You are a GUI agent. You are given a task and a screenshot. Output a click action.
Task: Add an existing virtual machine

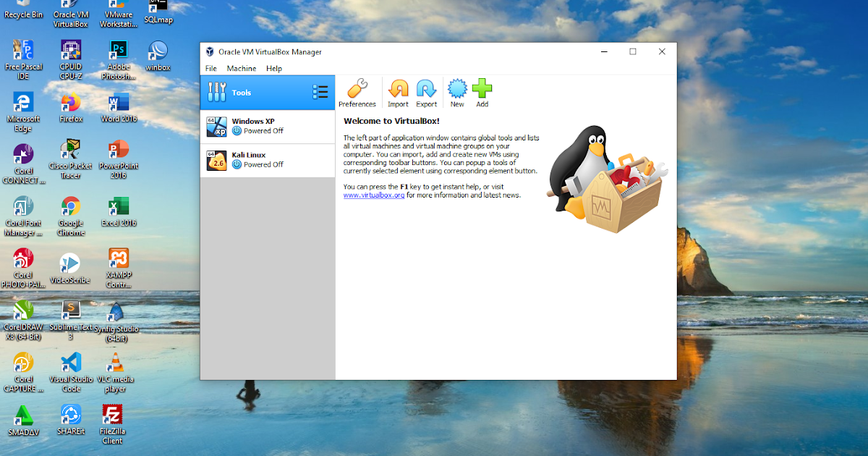[482, 92]
